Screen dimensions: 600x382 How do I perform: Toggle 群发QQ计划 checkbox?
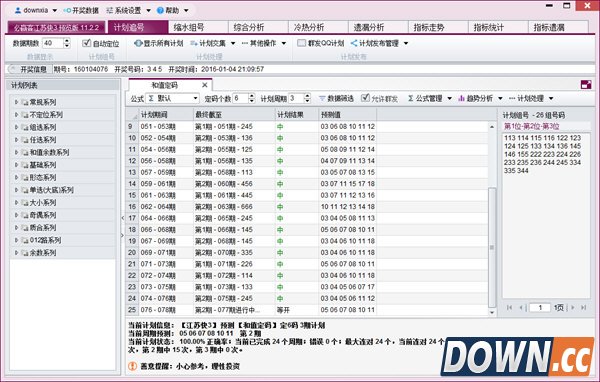302,43
